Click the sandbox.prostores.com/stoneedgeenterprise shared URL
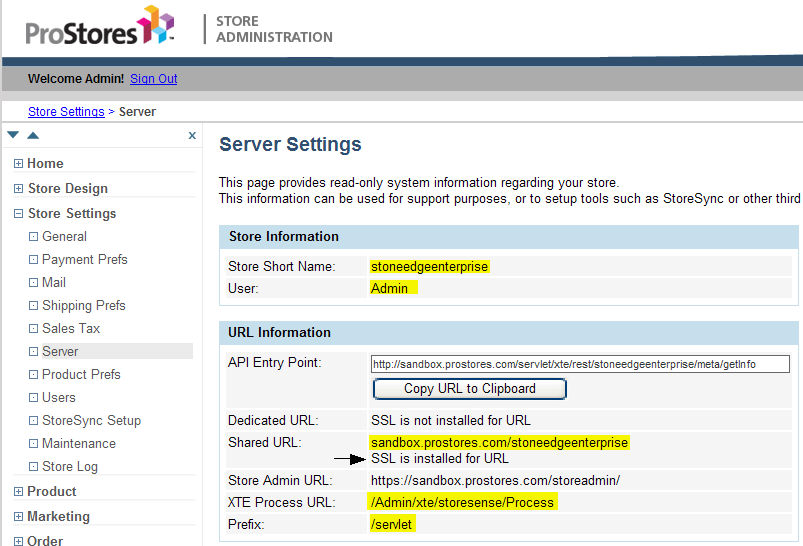Image resolution: width=803 pixels, height=546 pixels. click(x=499, y=442)
